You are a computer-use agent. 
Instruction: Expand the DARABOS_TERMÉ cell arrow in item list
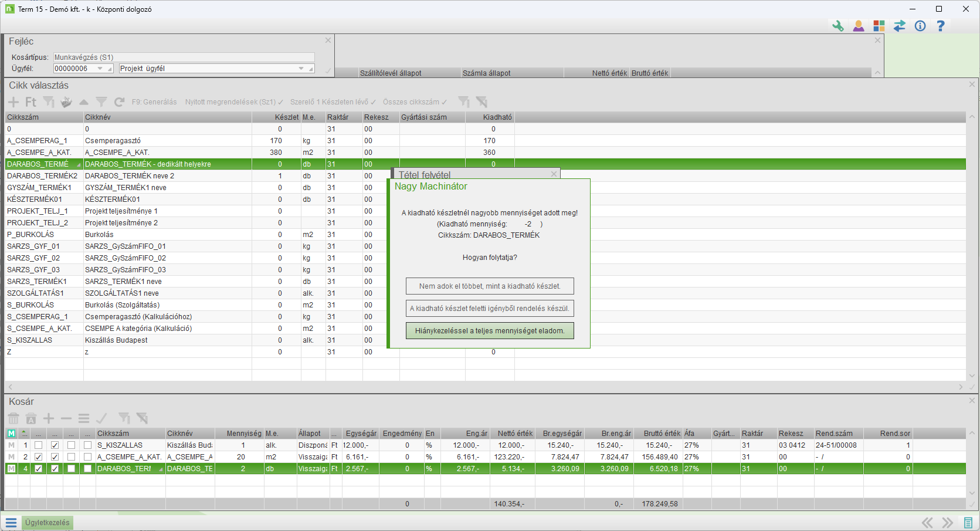[x=79, y=165]
